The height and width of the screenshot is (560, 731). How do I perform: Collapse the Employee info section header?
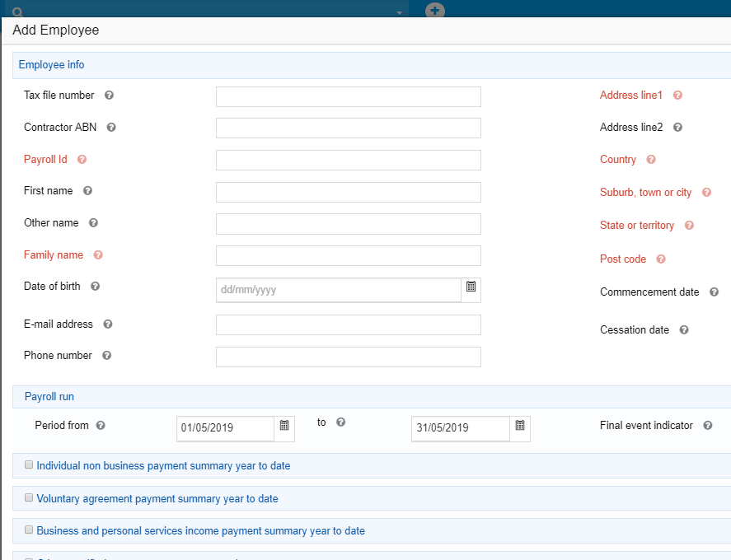[x=51, y=65]
